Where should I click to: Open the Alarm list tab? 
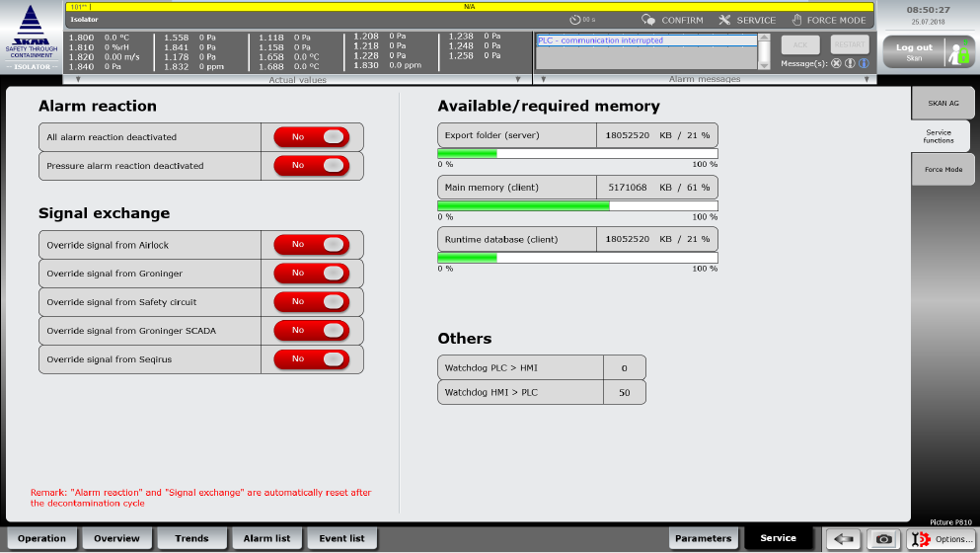pos(266,538)
